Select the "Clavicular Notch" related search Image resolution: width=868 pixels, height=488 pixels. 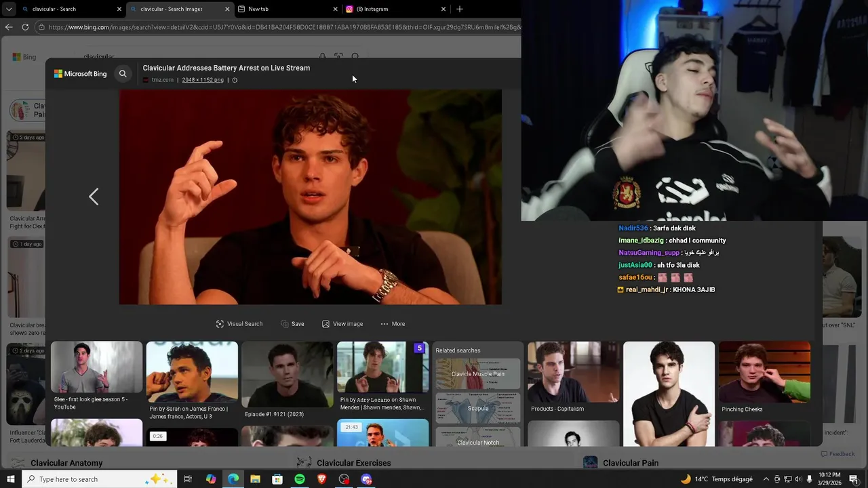pyautogui.click(x=478, y=437)
